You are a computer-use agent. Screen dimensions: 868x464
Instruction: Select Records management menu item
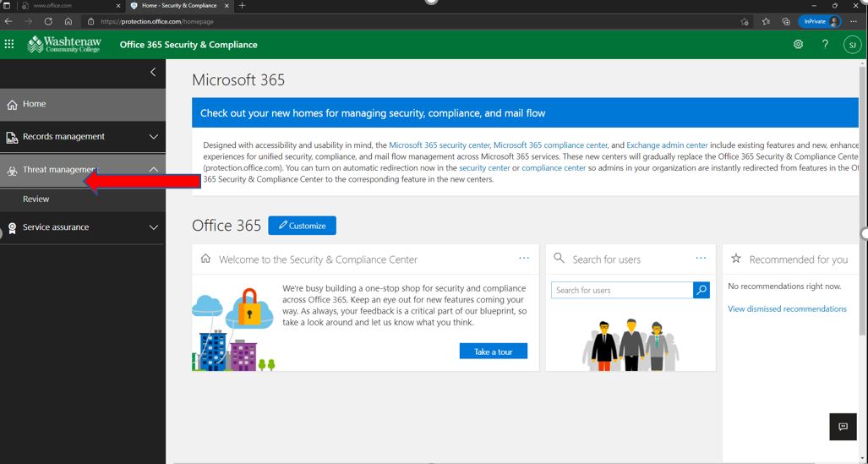(83, 137)
